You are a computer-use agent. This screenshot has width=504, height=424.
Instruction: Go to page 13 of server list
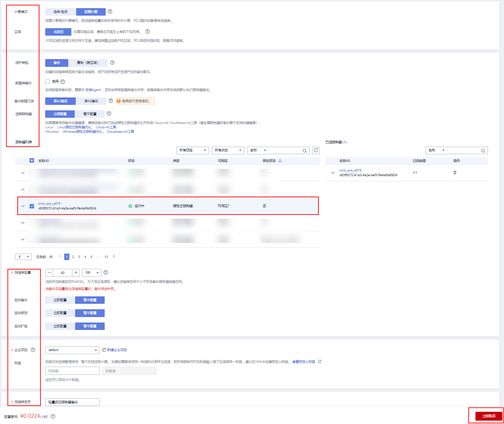pyautogui.click(x=106, y=257)
